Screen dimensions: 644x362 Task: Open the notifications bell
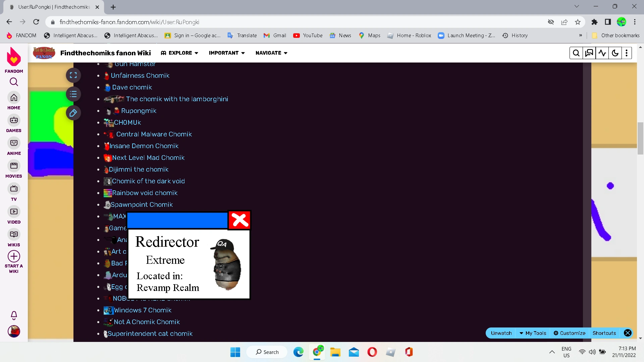coord(13,315)
